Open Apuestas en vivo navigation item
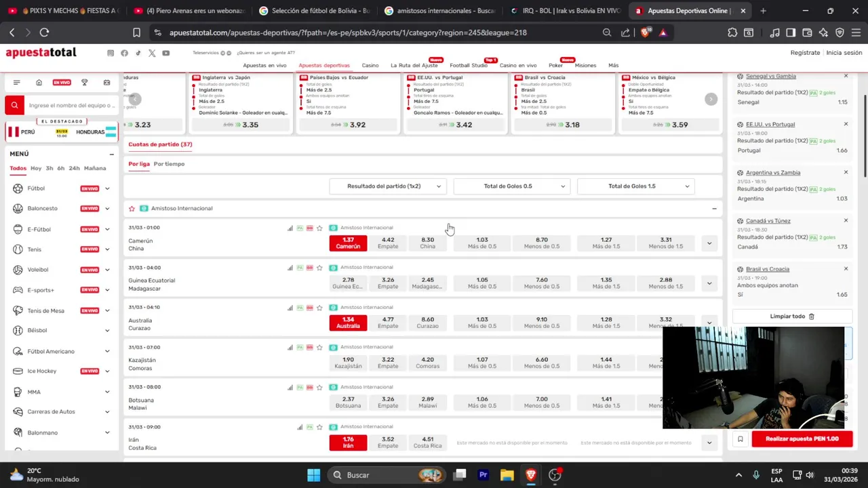Screen dimensions: 868x488 pyautogui.click(x=264, y=66)
